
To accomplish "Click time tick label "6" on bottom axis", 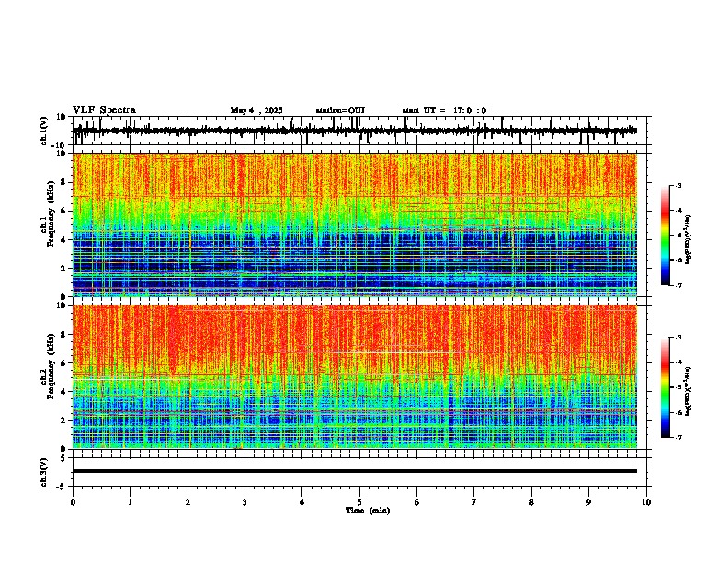I will point(417,502).
